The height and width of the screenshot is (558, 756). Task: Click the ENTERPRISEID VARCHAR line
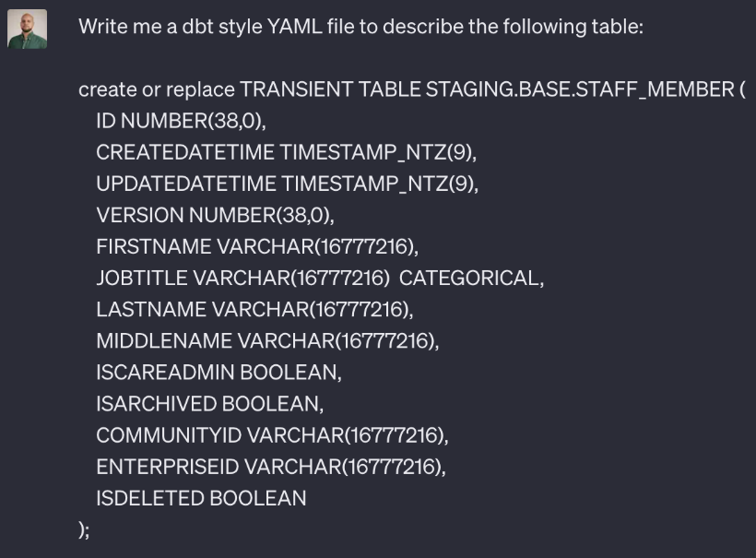pyautogui.click(x=270, y=466)
